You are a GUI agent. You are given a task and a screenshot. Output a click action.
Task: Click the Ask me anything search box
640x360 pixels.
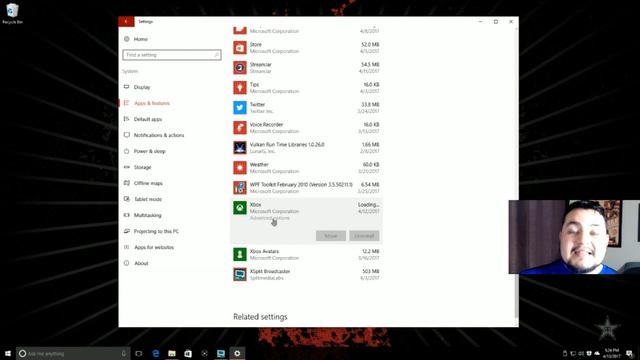73,353
